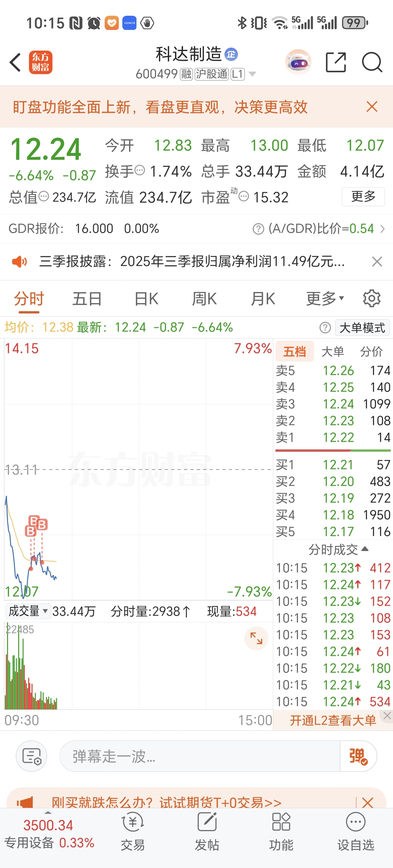The width and height of the screenshot is (393, 868).
Task: Close the 开通L2 promo
Action: 387,716
